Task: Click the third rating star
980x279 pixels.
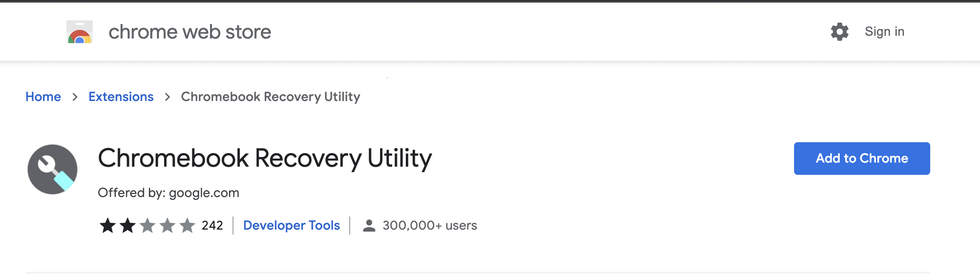Action: tap(147, 225)
